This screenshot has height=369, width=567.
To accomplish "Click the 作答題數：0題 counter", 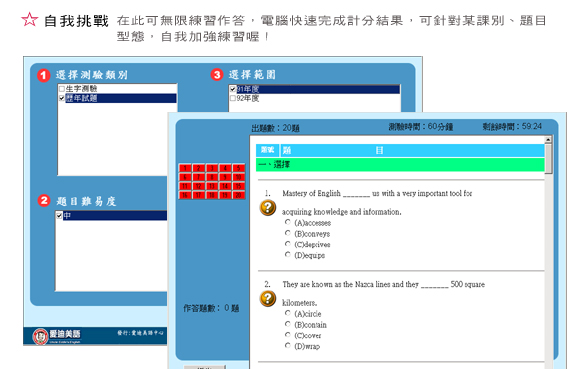I will coord(211,308).
